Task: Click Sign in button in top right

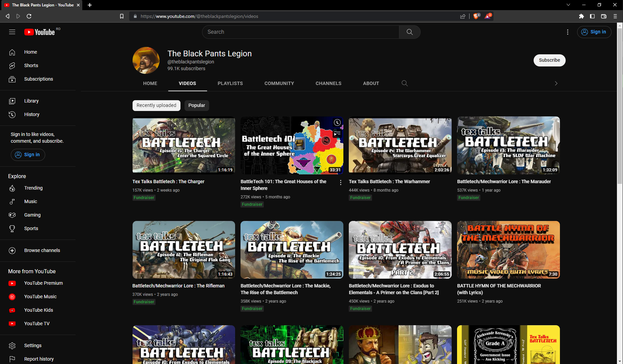Action: coord(594,32)
